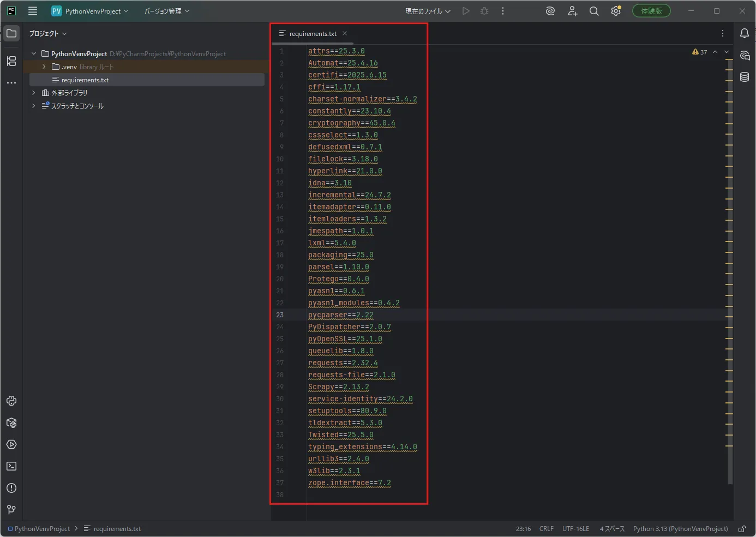Open the Code With Me user icon
Screen dimensions: 756x537
tap(572, 11)
